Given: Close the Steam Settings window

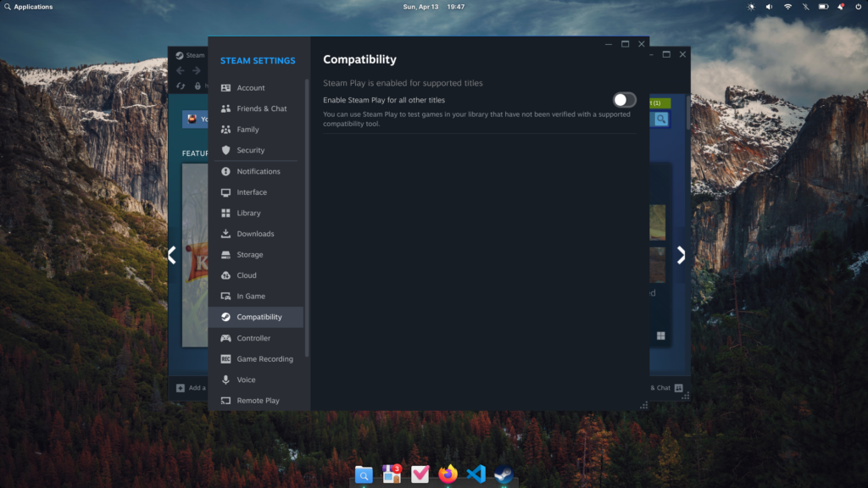Looking at the screenshot, I should coord(642,44).
